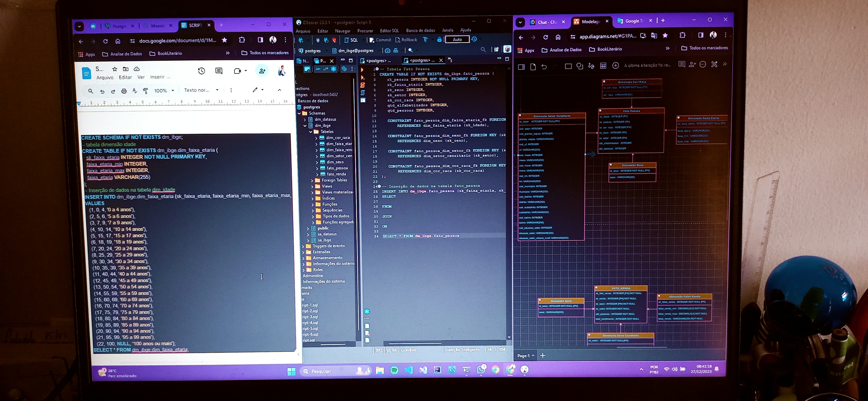Image resolution: width=868 pixels, height=401 pixels.
Task: Execute SQL statement with orange play arrow
Action: pyautogui.click(x=362, y=70)
